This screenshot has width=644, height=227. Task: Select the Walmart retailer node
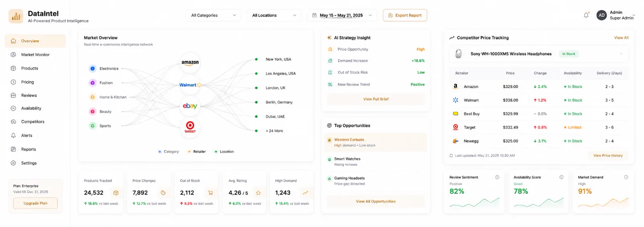[190, 85]
